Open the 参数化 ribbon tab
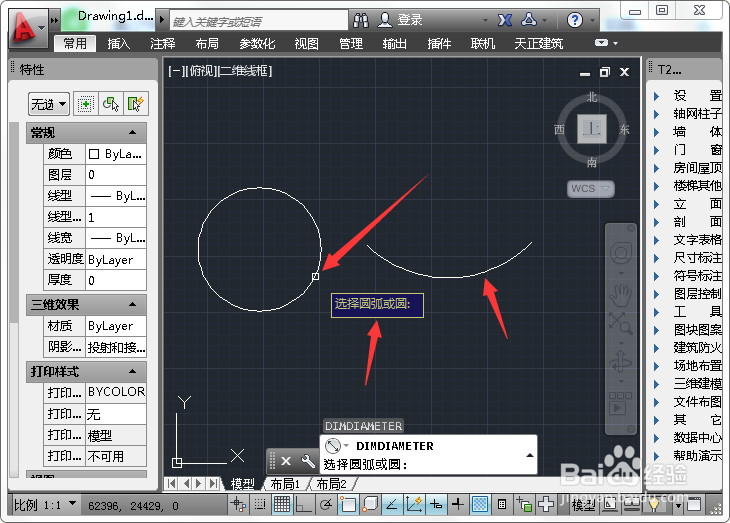 (257, 44)
